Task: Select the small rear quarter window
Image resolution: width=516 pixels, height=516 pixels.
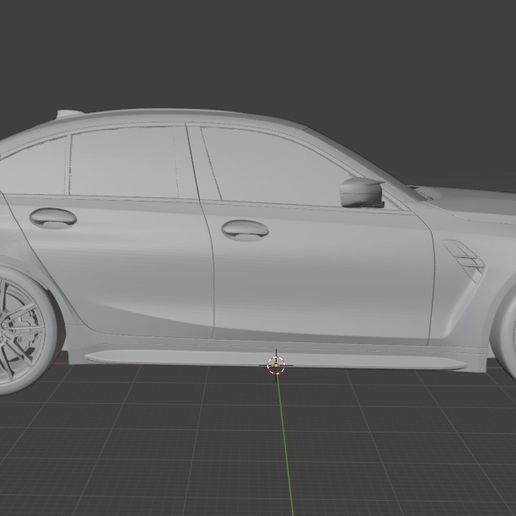Action: pos(33,167)
